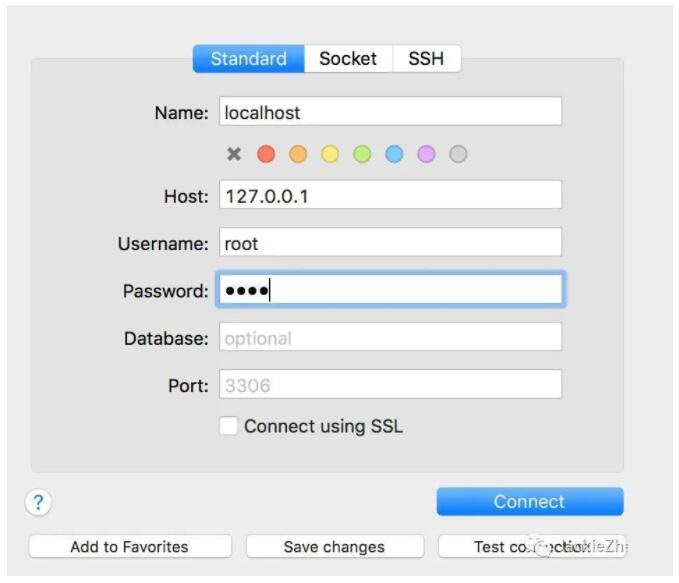The height and width of the screenshot is (583, 679).
Task: Switch to the Standard connection tab
Action: pyautogui.click(x=248, y=59)
